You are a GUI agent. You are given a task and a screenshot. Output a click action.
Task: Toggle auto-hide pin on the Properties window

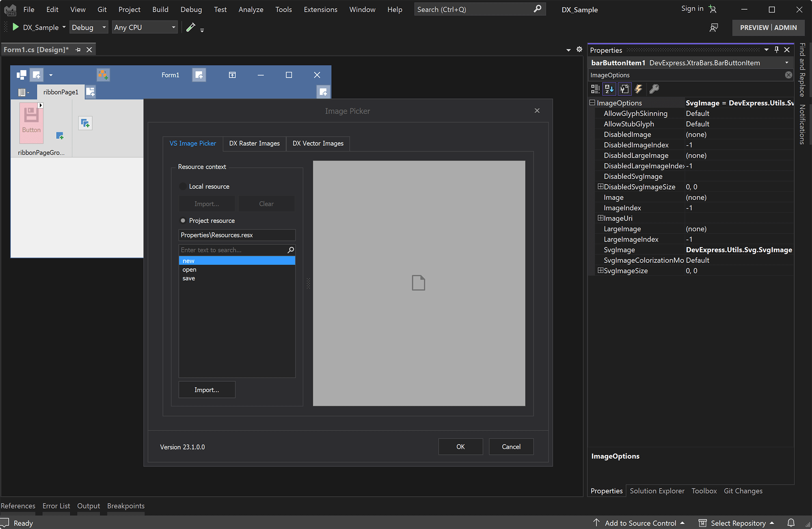776,50
